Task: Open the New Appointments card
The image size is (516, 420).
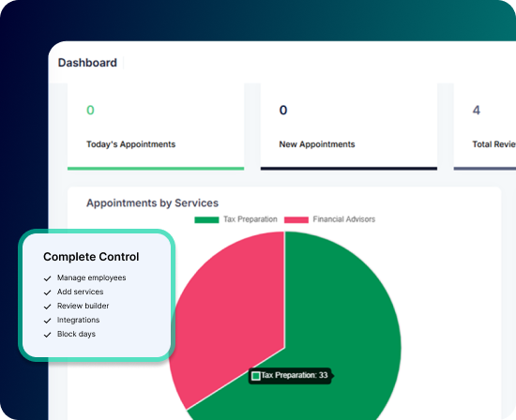Action: 349,127
